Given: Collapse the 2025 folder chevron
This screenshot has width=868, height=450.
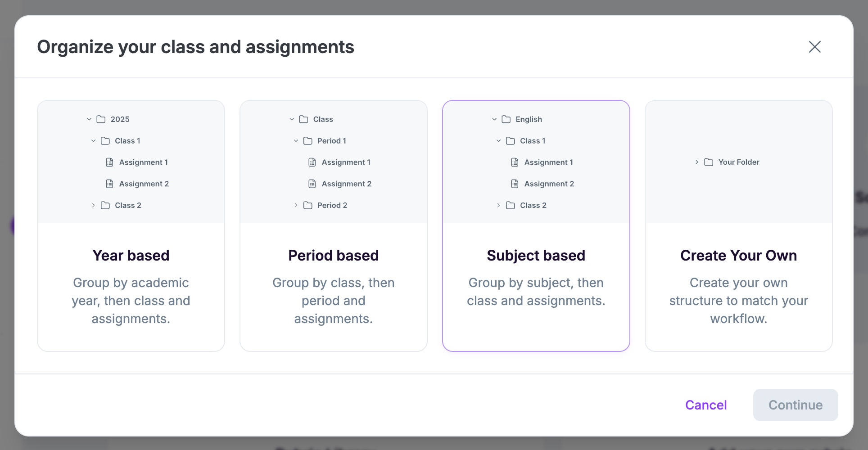Looking at the screenshot, I should click(89, 119).
